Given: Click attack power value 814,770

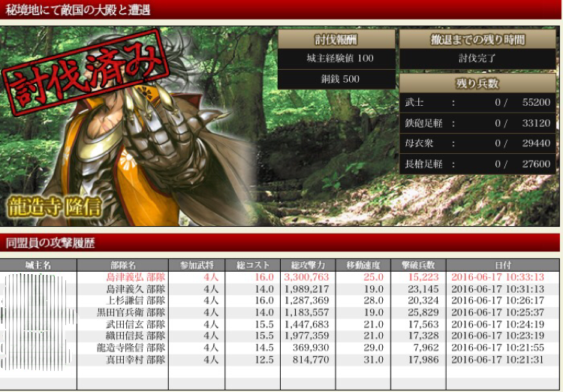Looking at the screenshot, I should coord(311,359).
